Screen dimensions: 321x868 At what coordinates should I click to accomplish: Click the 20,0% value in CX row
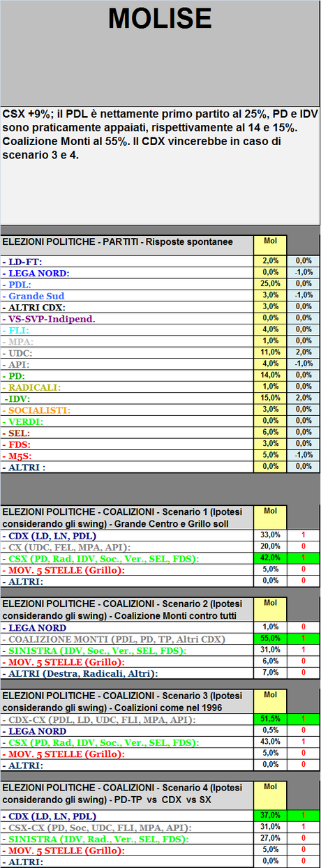point(270,546)
